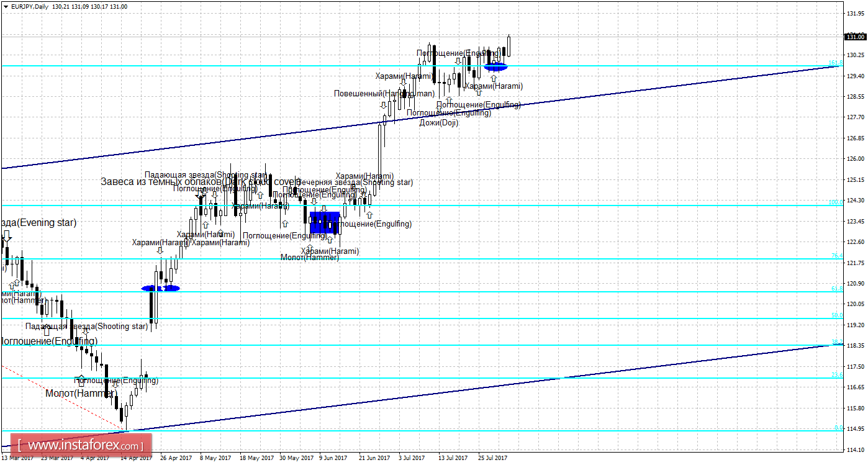
Task: Select the black 131.00 current price tag
Action: (x=855, y=37)
